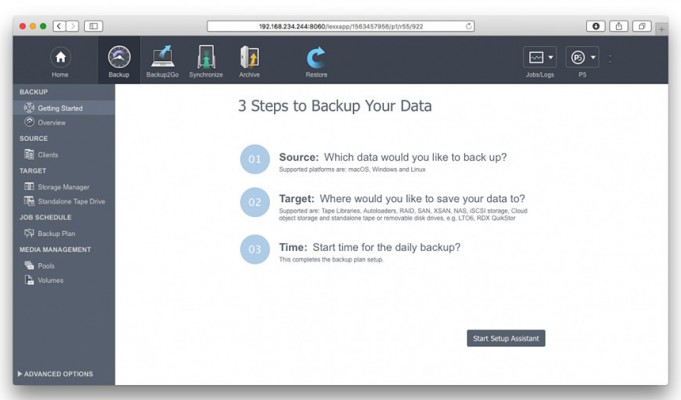The image size is (681, 400).
Task: Open Storage Manager sidebar item
Action: [64, 187]
